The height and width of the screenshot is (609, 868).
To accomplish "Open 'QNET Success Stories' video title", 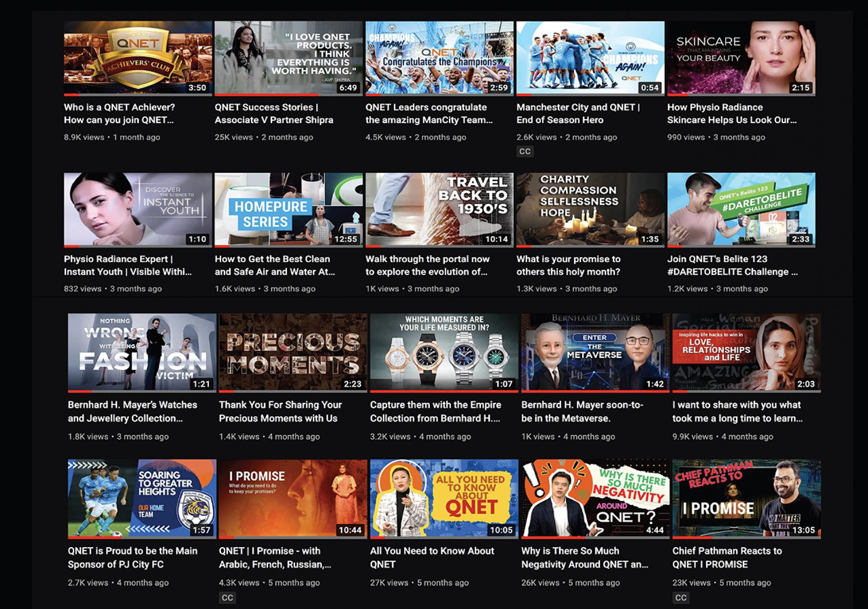I will pos(274,114).
